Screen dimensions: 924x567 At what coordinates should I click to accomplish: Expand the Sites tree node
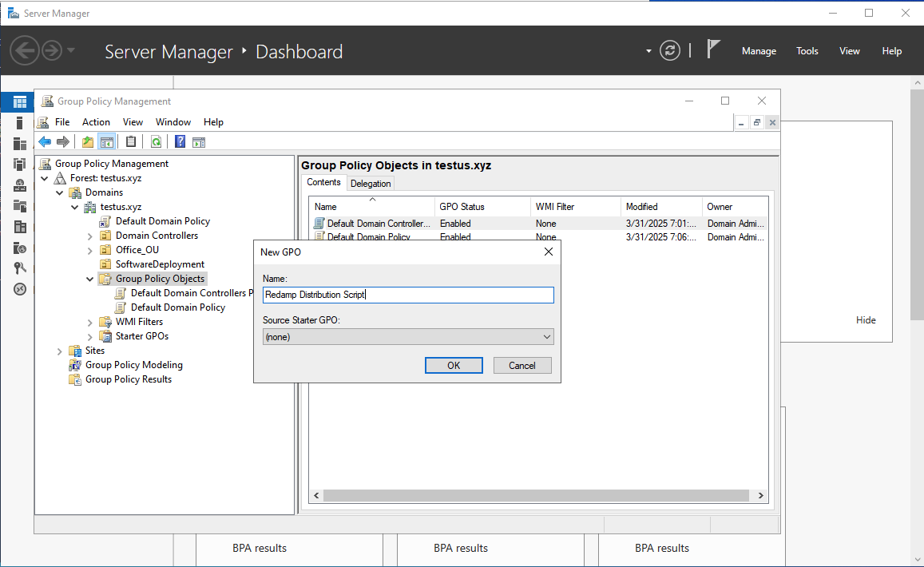(x=60, y=351)
